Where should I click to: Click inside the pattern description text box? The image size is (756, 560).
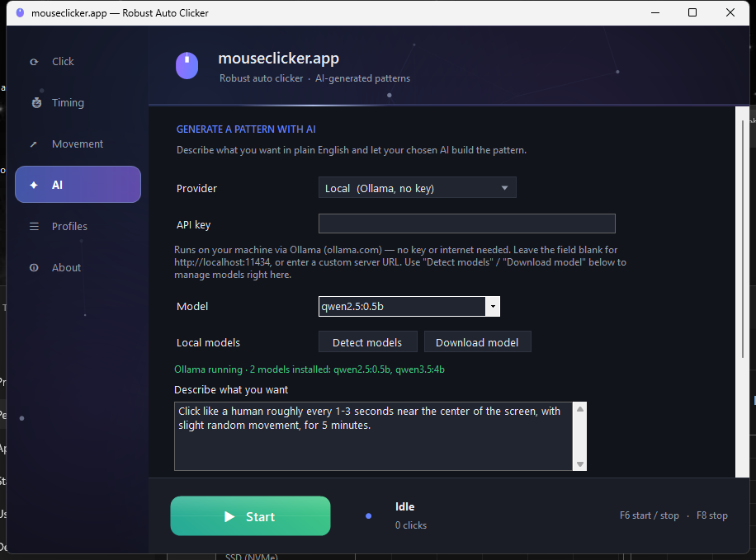[x=373, y=436]
